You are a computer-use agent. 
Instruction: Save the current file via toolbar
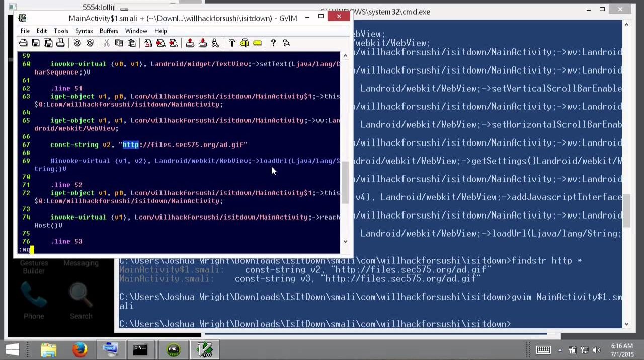pos(36,43)
